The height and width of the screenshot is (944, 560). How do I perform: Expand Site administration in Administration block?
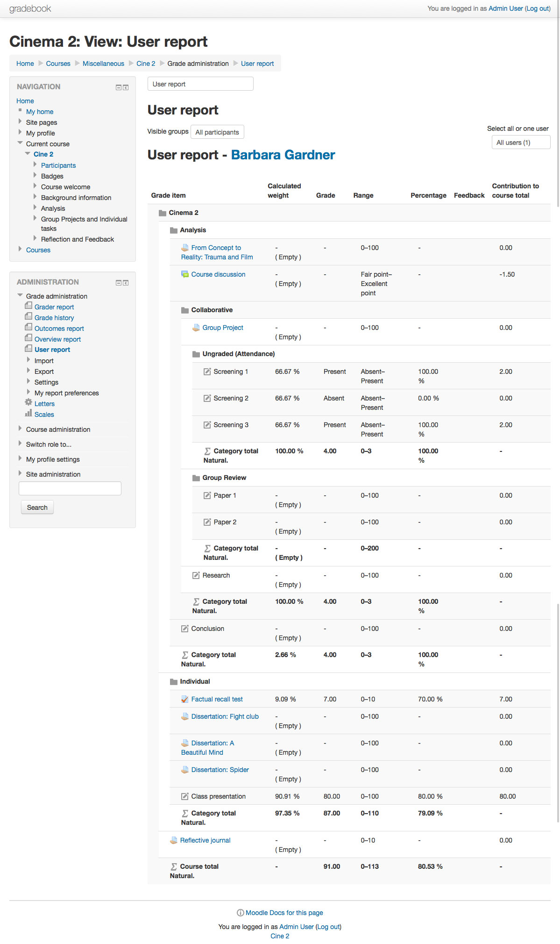(x=20, y=473)
